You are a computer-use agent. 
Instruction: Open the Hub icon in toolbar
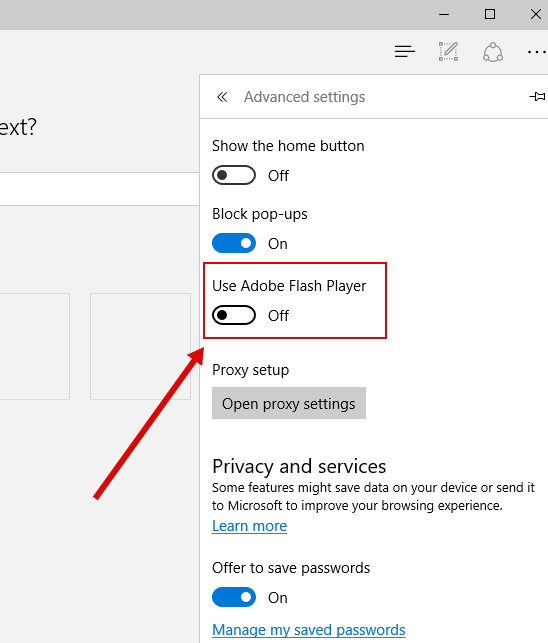pyautogui.click(x=405, y=52)
